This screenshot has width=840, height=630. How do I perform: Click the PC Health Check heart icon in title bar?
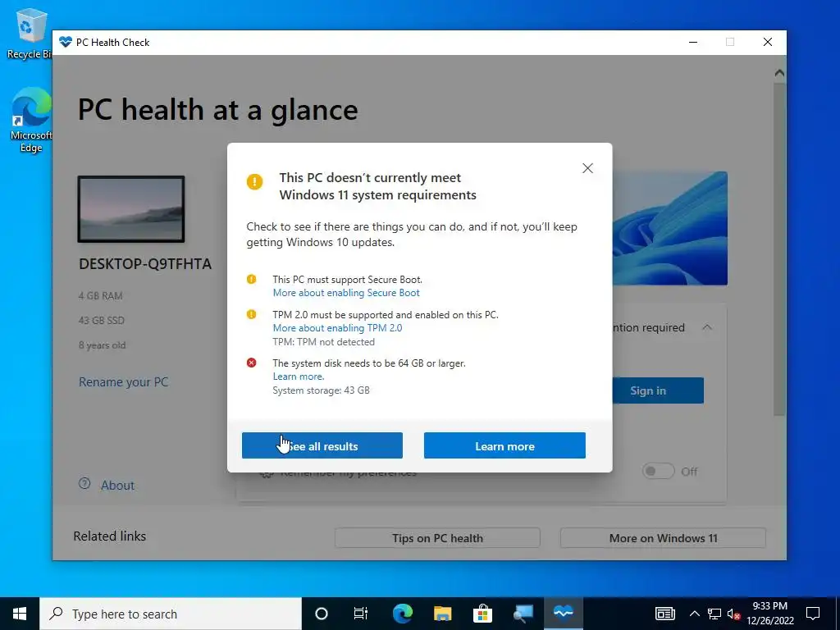click(66, 43)
